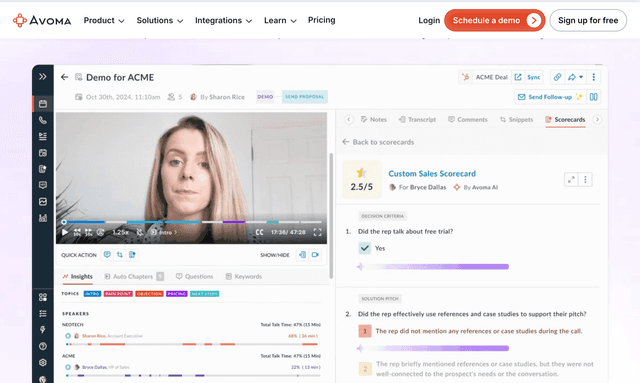Open the phone calls sidebar icon
The width and height of the screenshot is (640, 383).
pyautogui.click(x=43, y=120)
